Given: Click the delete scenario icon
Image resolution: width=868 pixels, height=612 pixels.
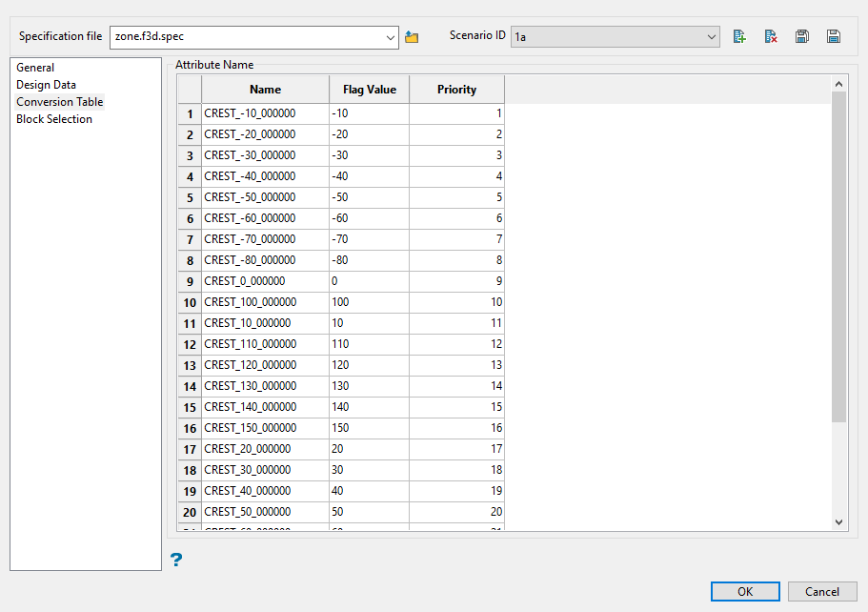Looking at the screenshot, I should click(771, 37).
